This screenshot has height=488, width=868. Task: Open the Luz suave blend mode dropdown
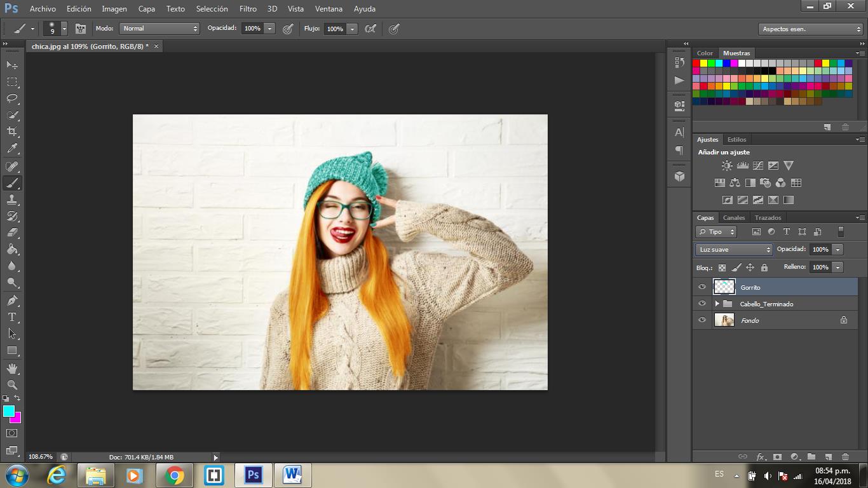coord(734,250)
